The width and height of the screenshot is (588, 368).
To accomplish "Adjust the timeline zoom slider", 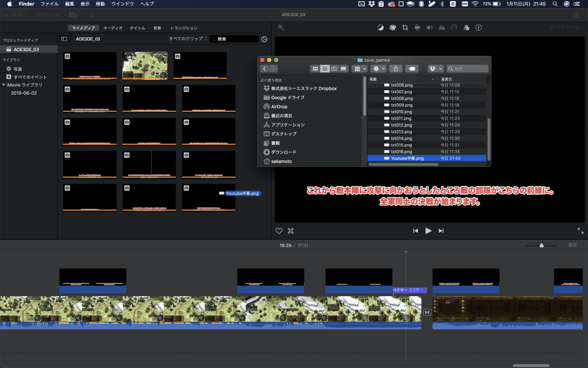I will click(x=541, y=245).
